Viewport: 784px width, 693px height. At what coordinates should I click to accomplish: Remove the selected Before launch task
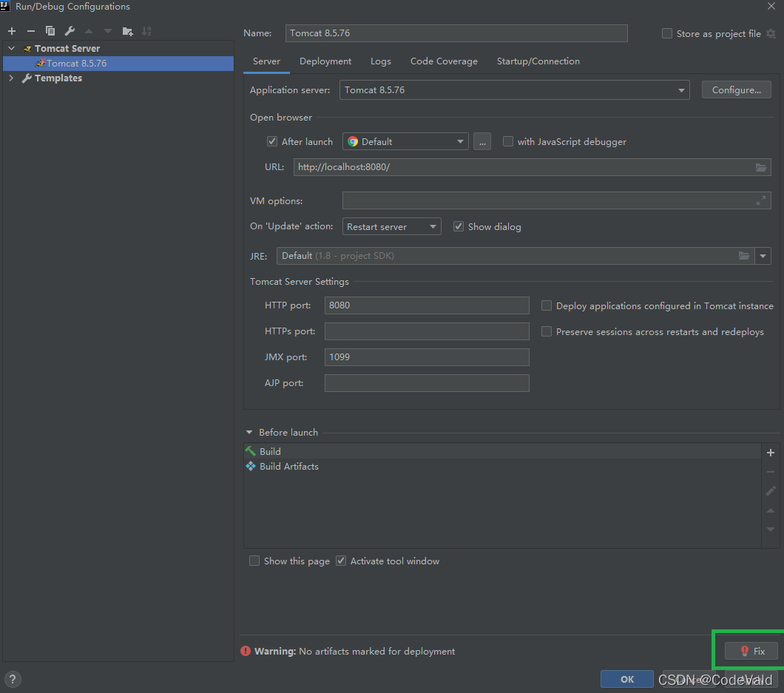[x=771, y=472]
